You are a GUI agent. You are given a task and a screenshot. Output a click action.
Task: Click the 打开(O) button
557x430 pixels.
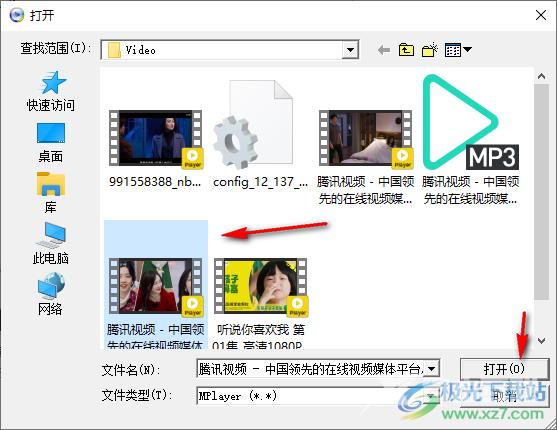pos(504,369)
